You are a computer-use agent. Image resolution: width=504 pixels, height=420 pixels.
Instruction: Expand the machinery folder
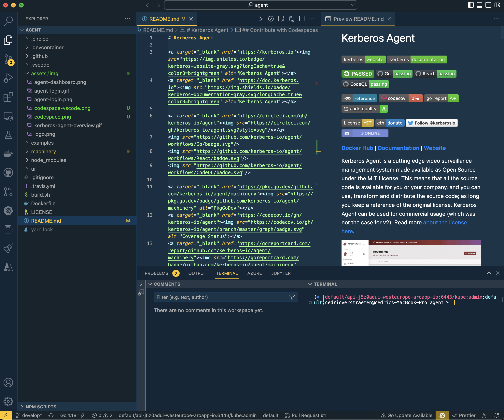(x=43, y=151)
